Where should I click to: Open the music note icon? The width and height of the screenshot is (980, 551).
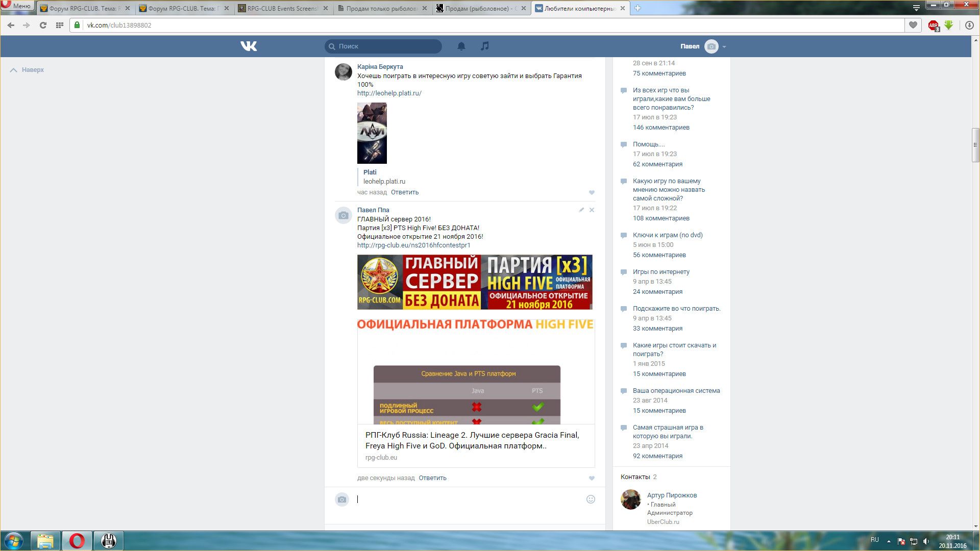click(484, 46)
